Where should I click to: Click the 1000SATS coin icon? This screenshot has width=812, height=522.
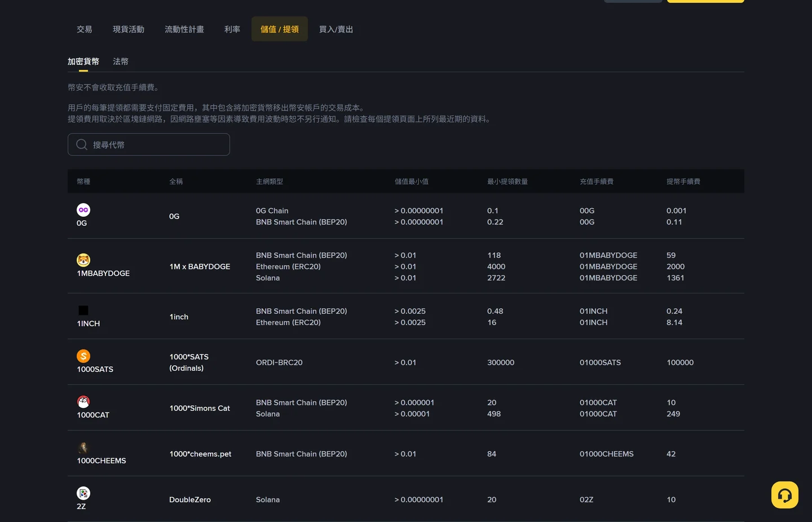point(83,356)
